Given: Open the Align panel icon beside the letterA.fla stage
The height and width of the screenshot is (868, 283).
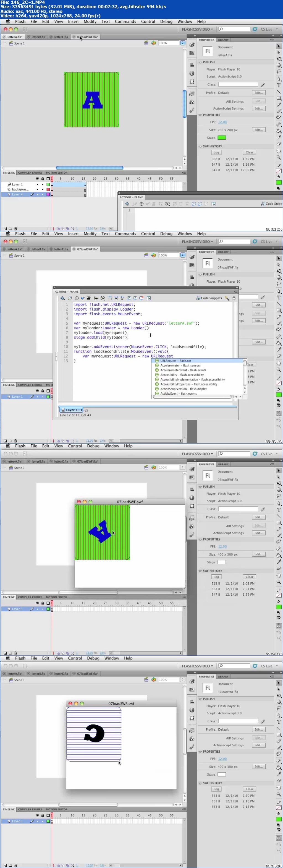Looking at the screenshot, I should point(192,65).
